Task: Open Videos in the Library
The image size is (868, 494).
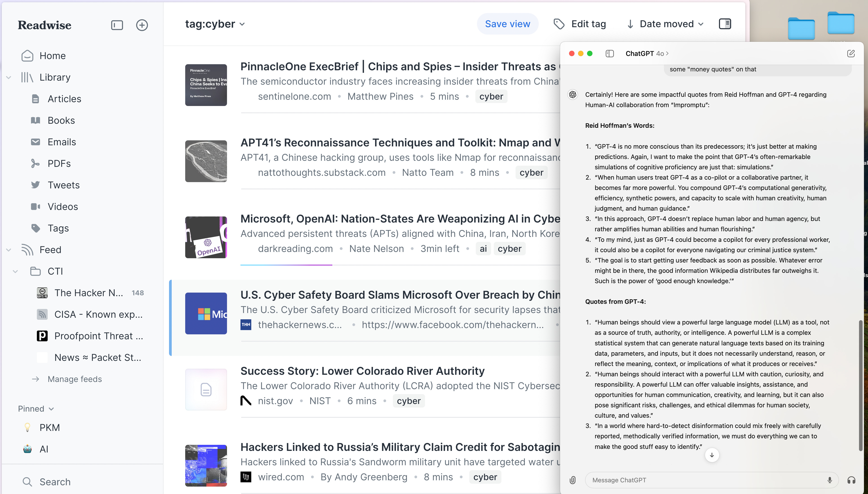Action: [x=62, y=207]
